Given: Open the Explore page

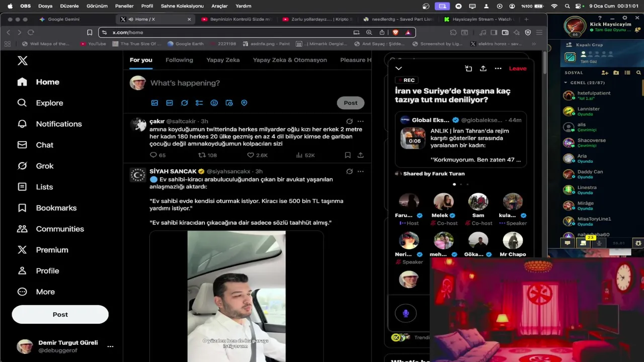Looking at the screenshot, I should click(40, 103).
